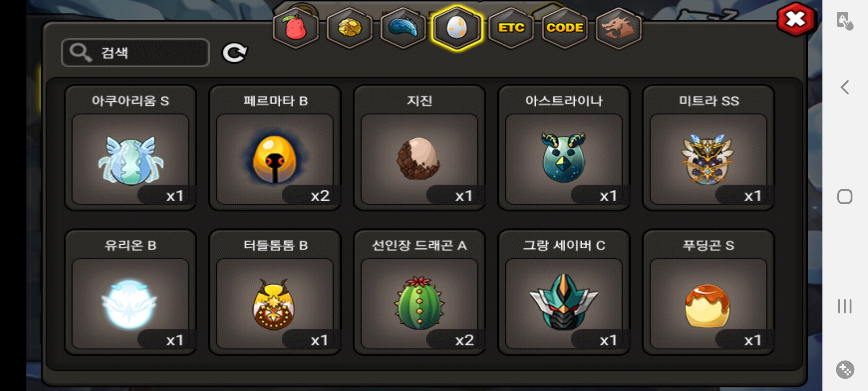Open the fruit food category tab
This screenshot has width=868, height=391.
point(296,28)
